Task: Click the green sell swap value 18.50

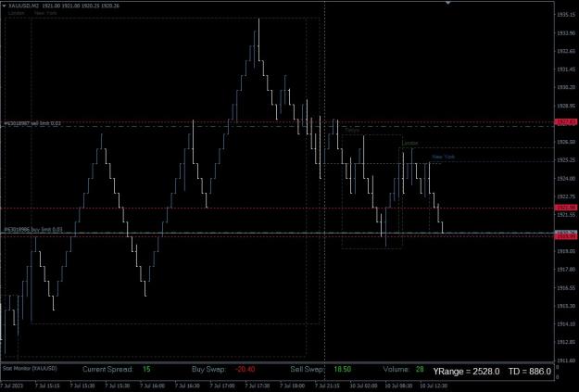Action: pos(342,369)
